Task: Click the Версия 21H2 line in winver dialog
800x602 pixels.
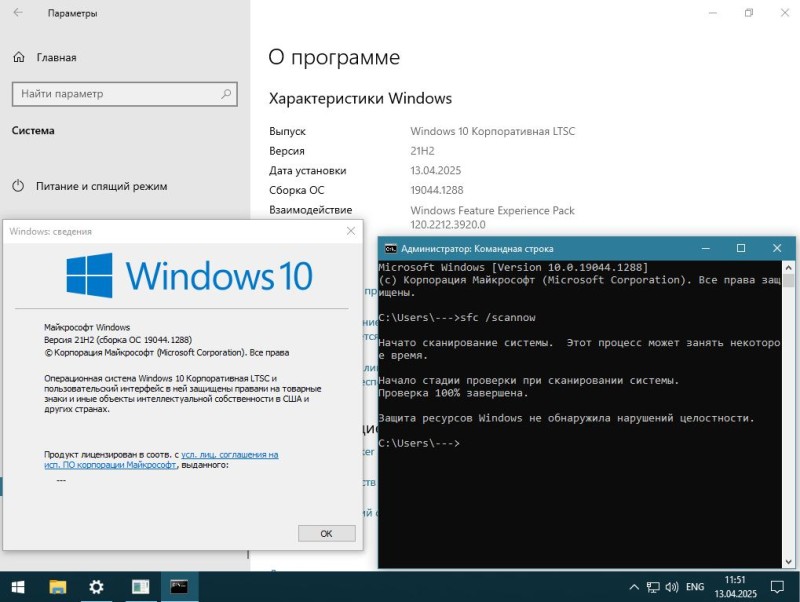Action: click(118, 340)
